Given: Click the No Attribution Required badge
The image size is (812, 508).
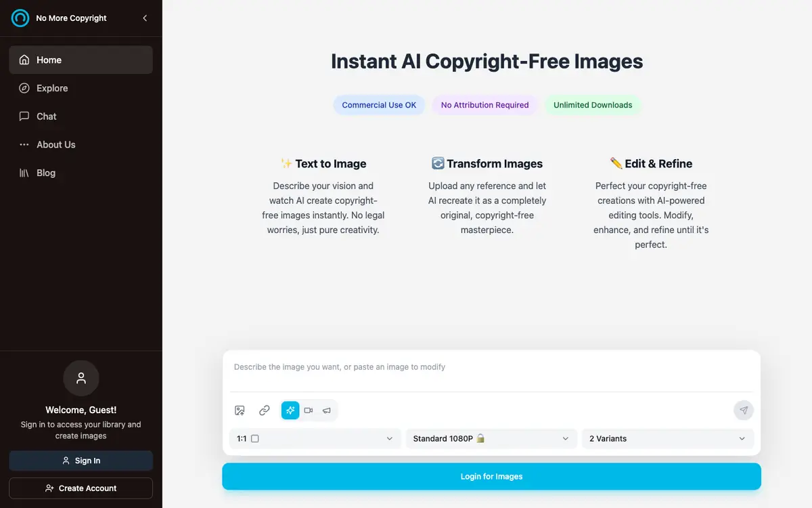Looking at the screenshot, I should 485,105.
